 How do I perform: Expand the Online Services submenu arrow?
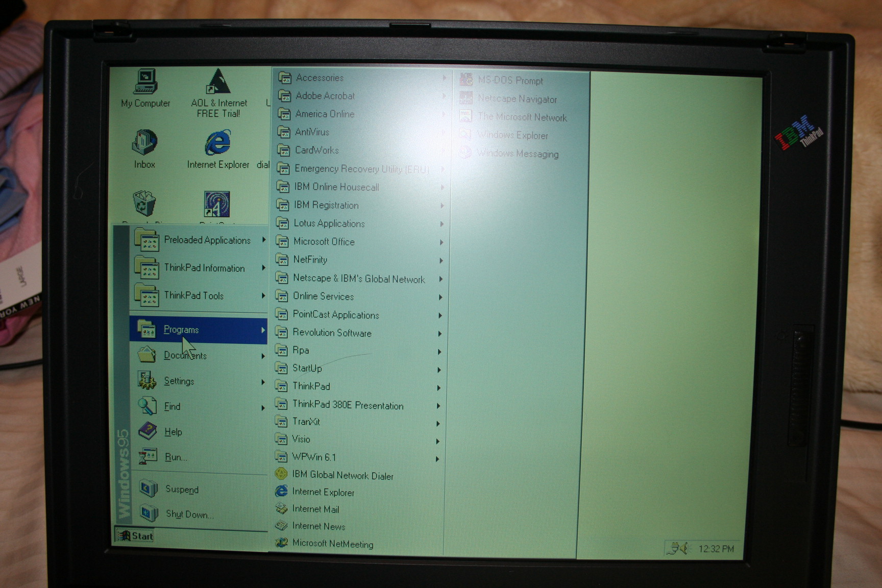pyautogui.click(x=441, y=297)
